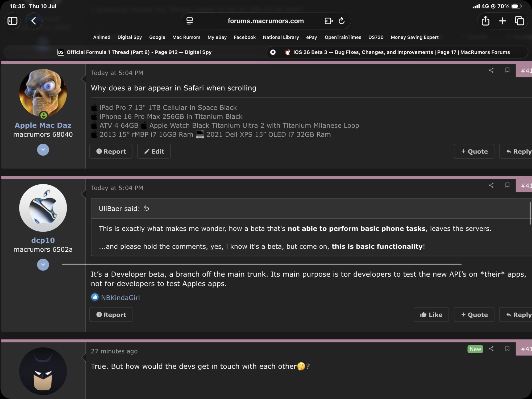Expand dcp10's user details chevron

43,265
